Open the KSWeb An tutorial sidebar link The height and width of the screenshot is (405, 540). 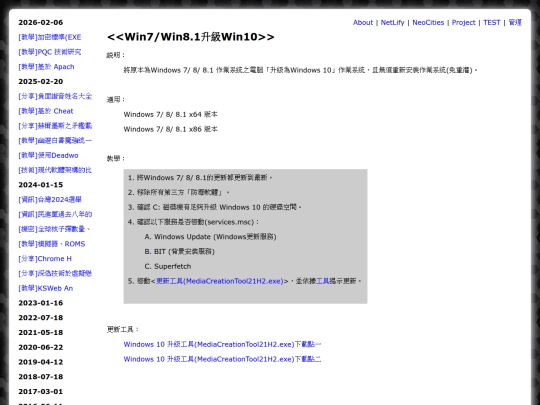pyautogui.click(x=45, y=288)
